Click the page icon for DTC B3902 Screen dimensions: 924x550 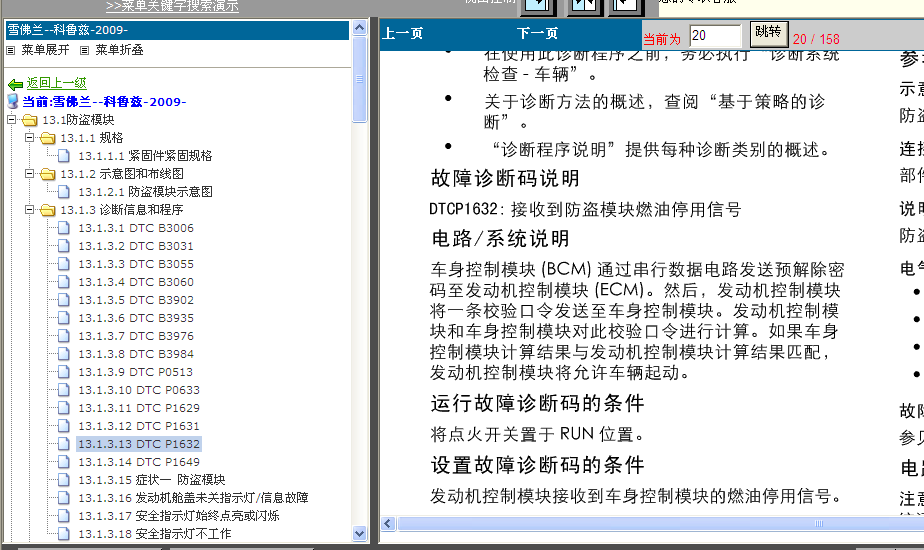pos(64,299)
